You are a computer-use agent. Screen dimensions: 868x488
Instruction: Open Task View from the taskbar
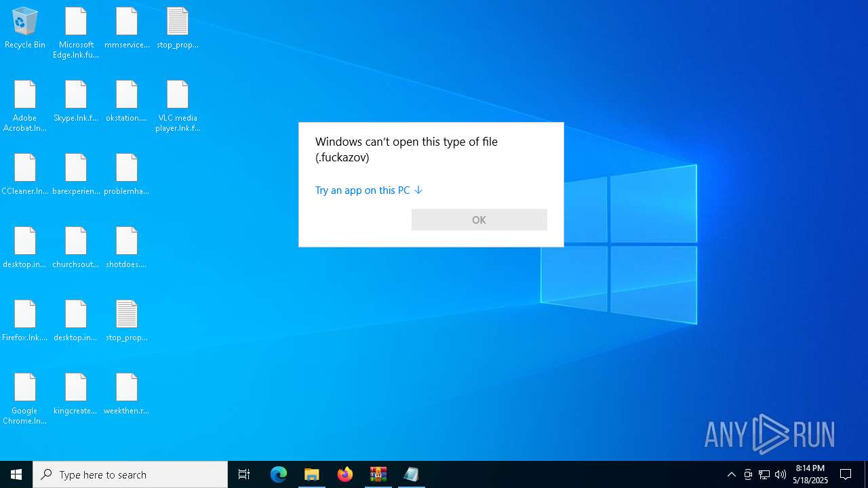click(x=244, y=474)
